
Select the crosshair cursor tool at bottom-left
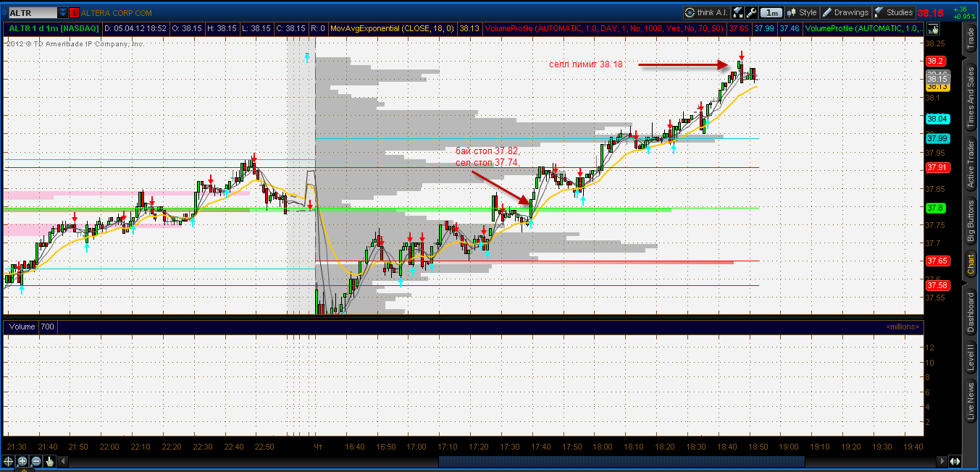coord(9,461)
